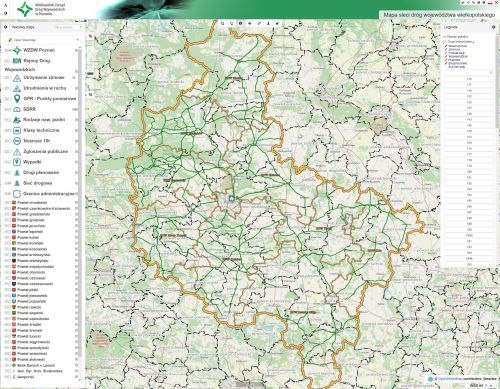
Task: Click the Rejony Dróg layer icon
Action: click(17, 61)
